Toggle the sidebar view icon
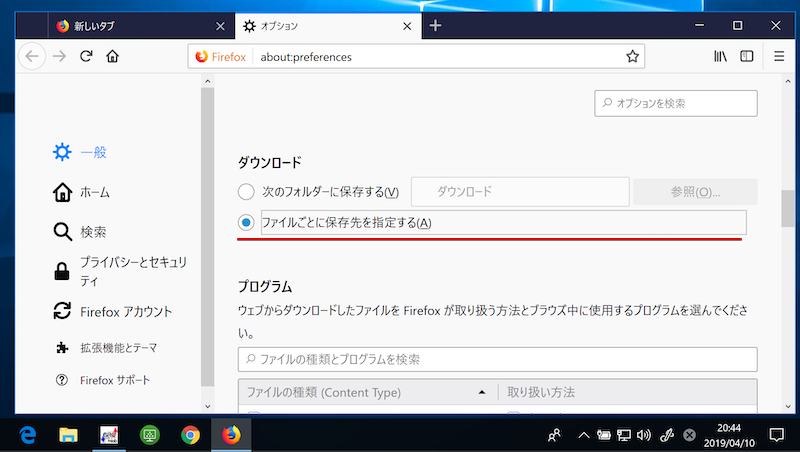This screenshot has height=452, width=800. click(746, 57)
